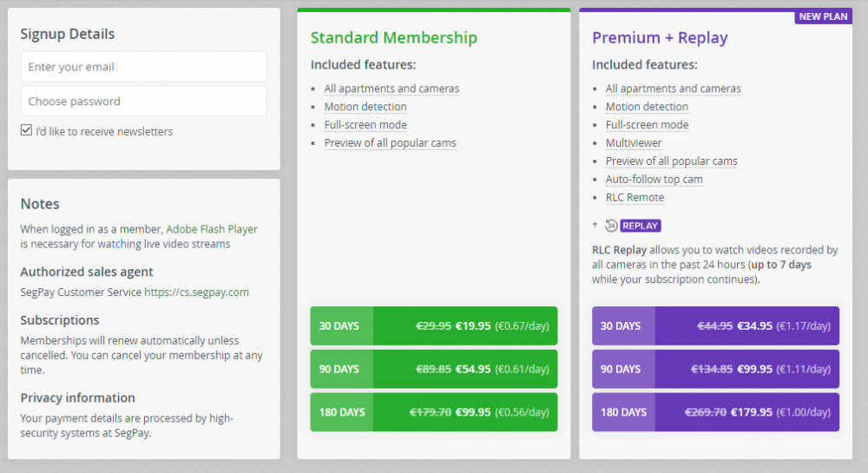This screenshot has height=473, width=868.
Task: Focus the Choose password field
Action: point(144,102)
